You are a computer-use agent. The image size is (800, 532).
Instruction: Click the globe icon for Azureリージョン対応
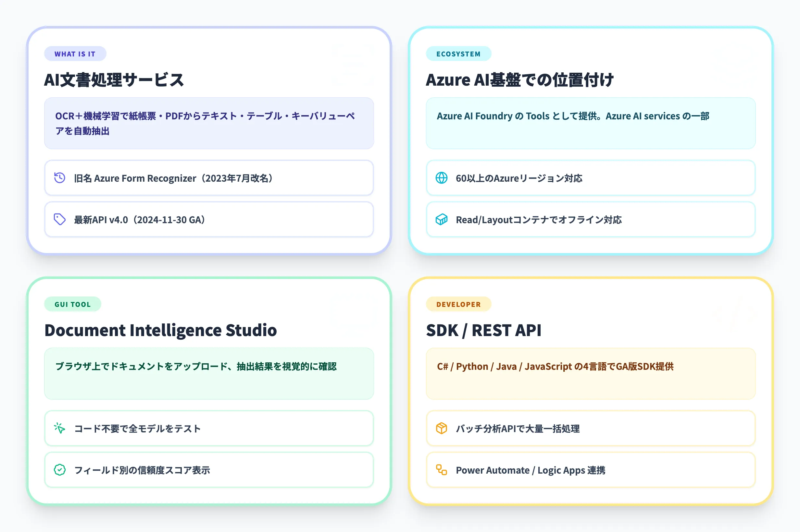click(x=442, y=178)
